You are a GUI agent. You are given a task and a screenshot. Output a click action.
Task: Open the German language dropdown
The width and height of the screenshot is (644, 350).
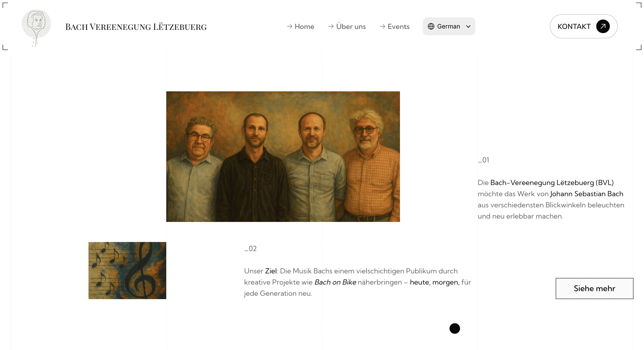point(449,26)
